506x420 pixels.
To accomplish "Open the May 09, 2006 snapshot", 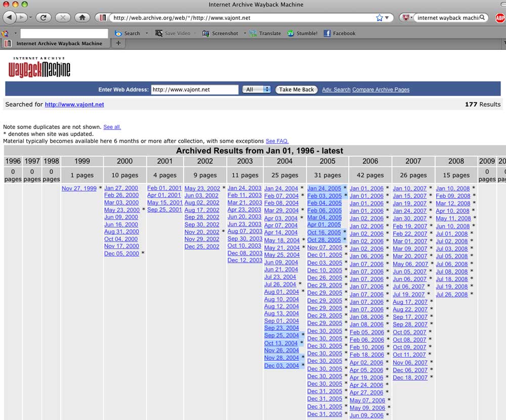I will pyautogui.click(x=367, y=408).
